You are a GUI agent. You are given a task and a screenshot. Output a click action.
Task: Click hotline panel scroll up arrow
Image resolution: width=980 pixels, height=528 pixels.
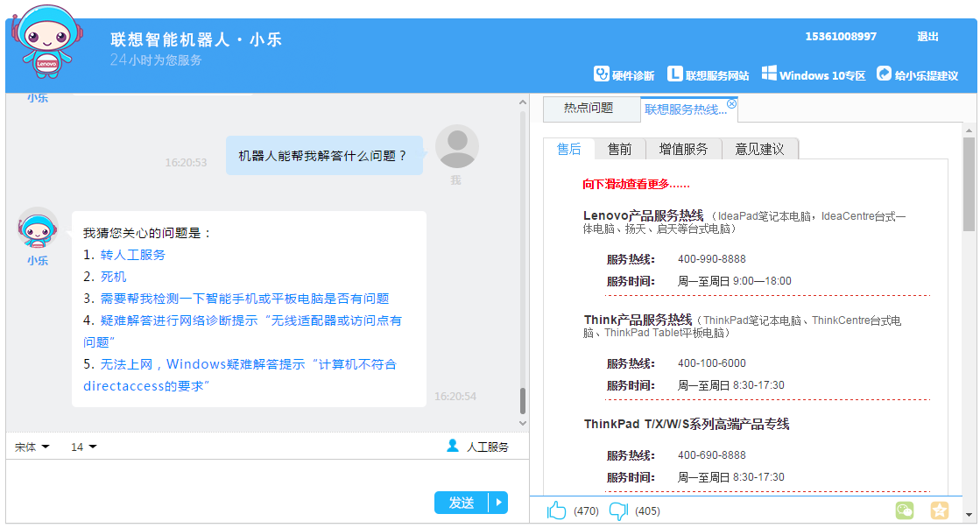(969, 130)
